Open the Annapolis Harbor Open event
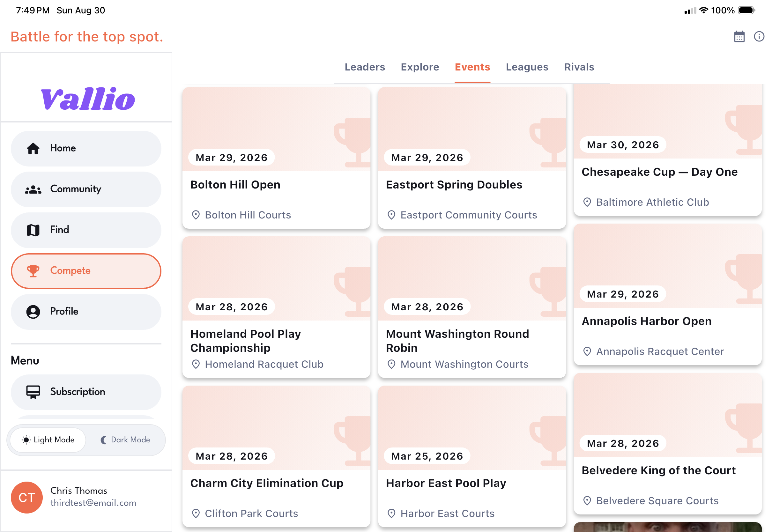 pos(667,294)
